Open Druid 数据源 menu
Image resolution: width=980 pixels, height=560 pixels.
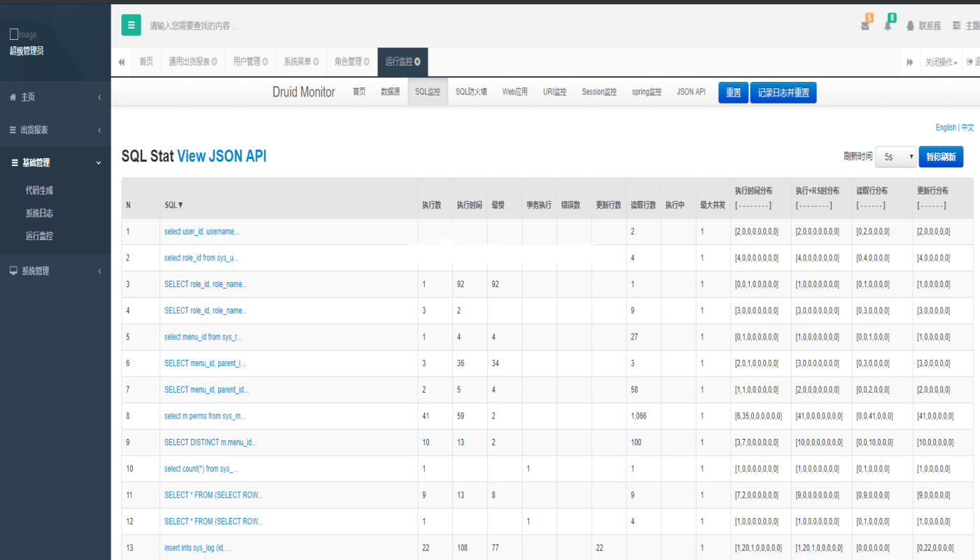pos(391,92)
